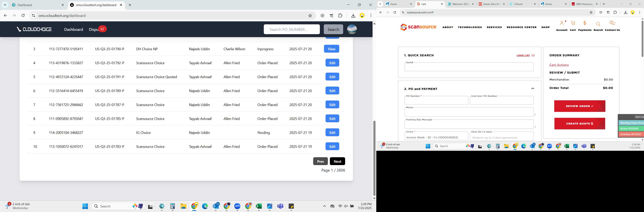
Task: Focus the Packing Slip Message box
Action: coord(469,124)
